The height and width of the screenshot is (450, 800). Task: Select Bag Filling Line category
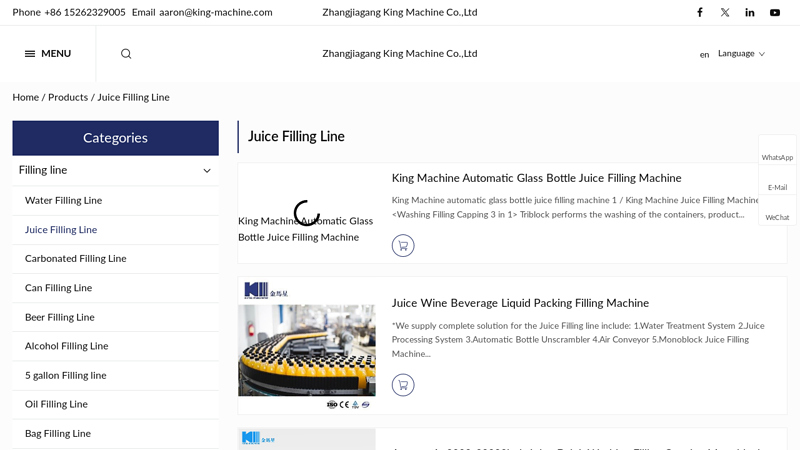click(115, 434)
